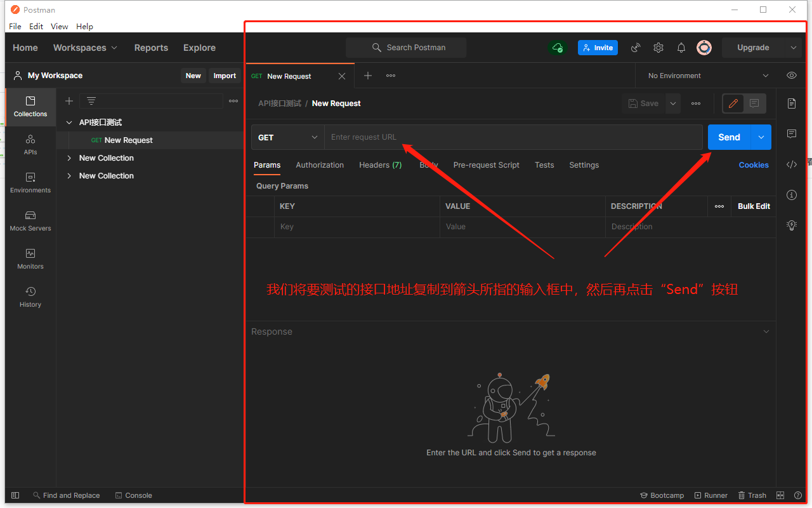Open the History sidebar section
Image resolution: width=812 pixels, height=508 pixels.
(x=30, y=297)
